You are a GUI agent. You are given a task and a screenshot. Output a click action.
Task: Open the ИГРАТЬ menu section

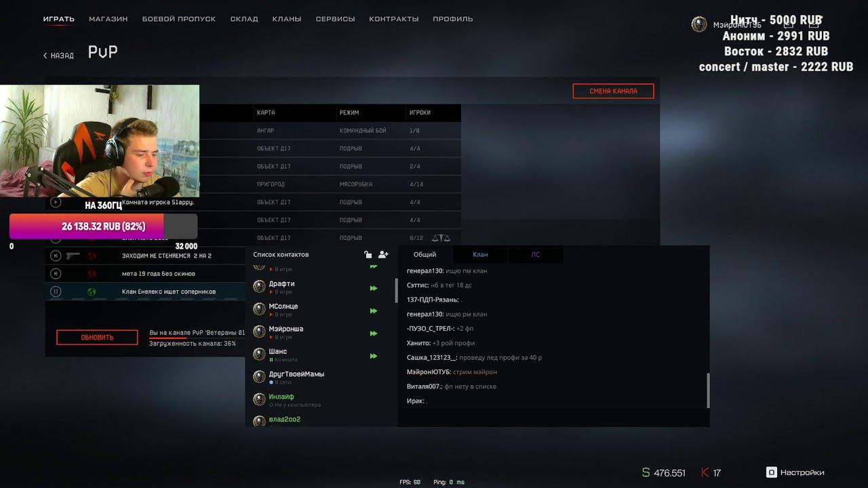point(59,19)
